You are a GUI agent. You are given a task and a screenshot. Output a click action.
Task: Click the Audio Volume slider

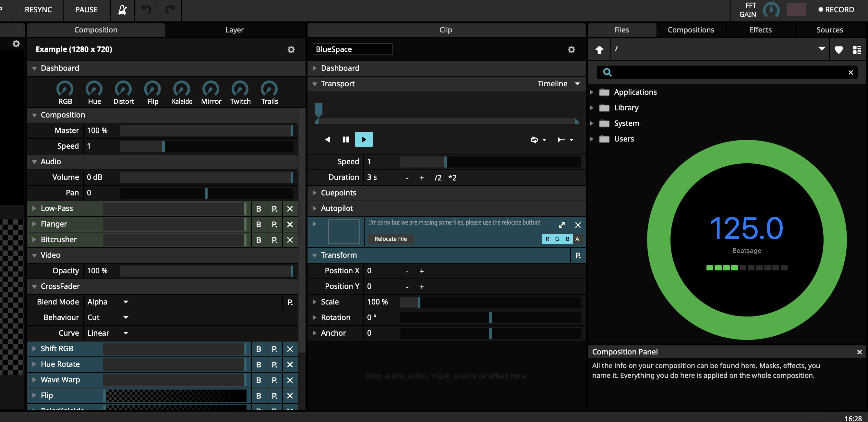coord(207,178)
